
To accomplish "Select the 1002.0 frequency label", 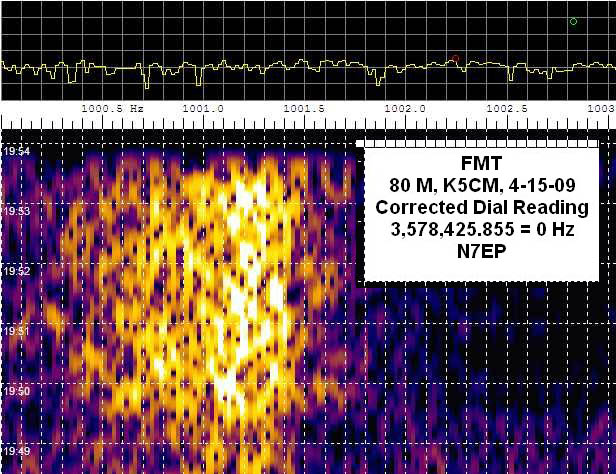I will click(405, 108).
